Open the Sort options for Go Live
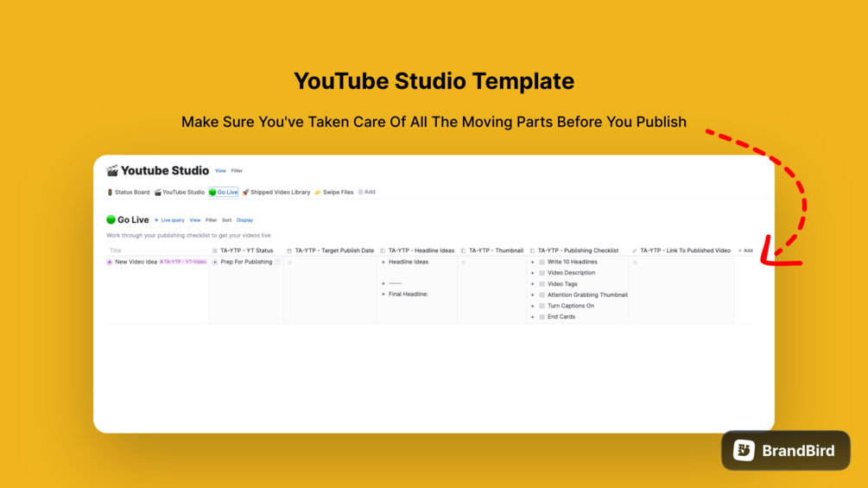Viewport: 868px width, 488px height. point(227,220)
